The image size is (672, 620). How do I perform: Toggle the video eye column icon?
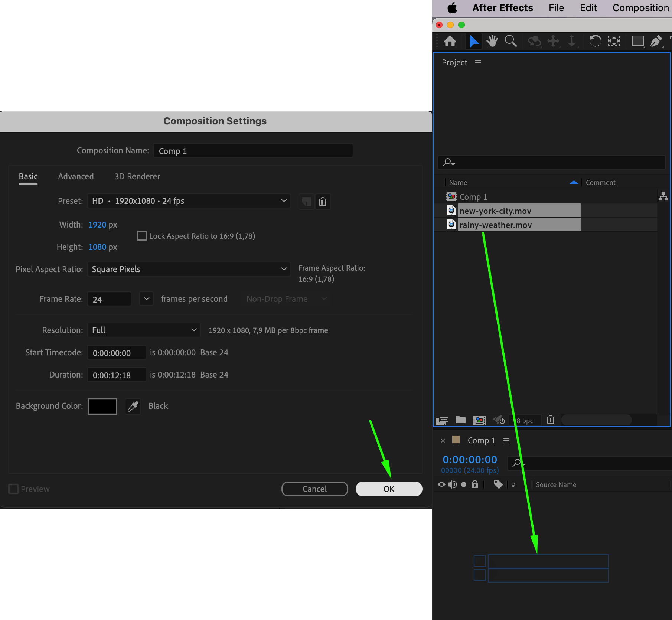(441, 484)
